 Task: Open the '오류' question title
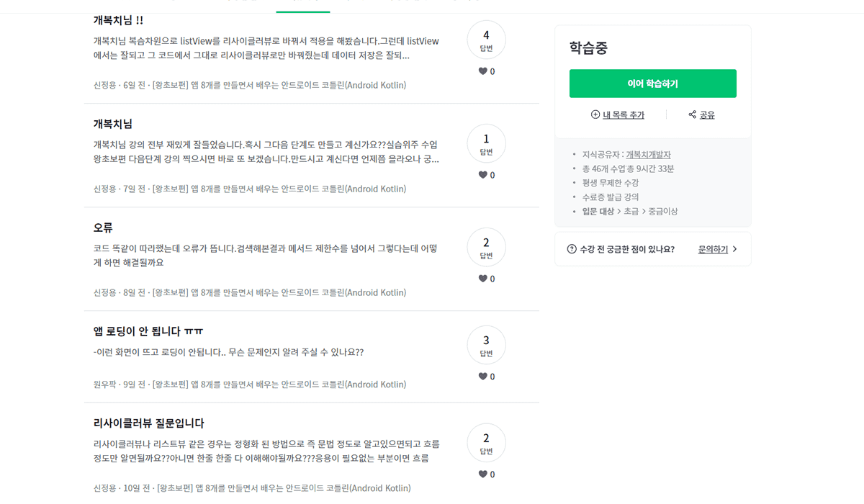point(103,228)
